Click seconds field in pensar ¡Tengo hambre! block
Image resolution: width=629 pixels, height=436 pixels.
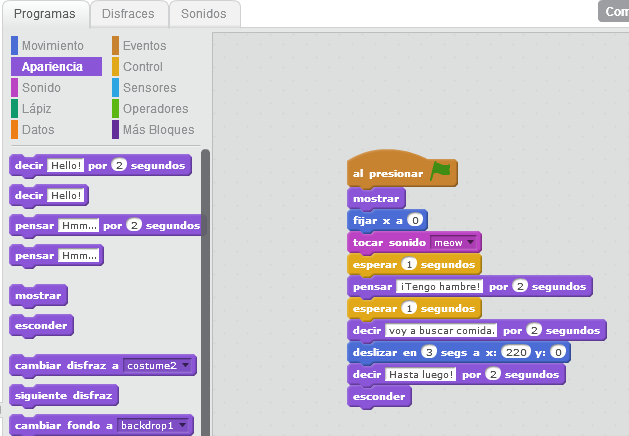(520, 286)
